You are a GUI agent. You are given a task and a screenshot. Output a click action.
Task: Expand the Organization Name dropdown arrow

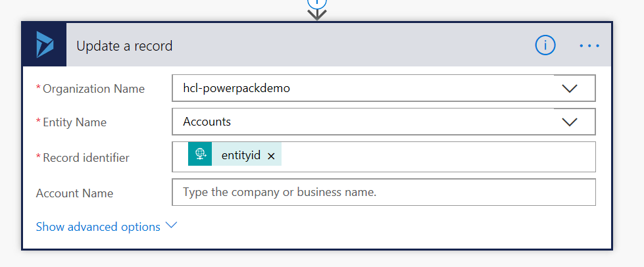coord(569,88)
